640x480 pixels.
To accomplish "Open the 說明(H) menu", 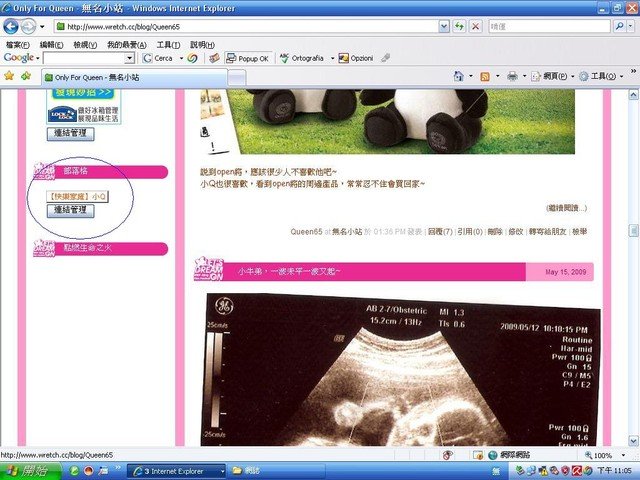I will click(x=202, y=45).
